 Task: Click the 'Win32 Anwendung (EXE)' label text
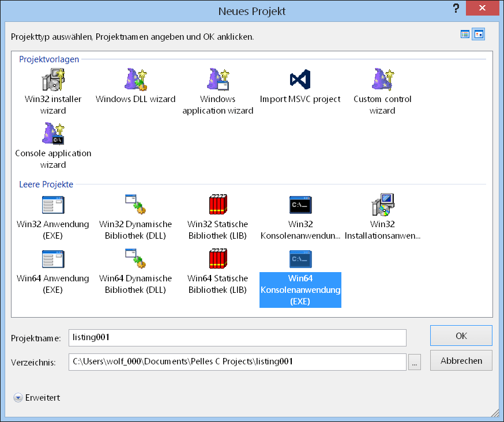coord(52,230)
